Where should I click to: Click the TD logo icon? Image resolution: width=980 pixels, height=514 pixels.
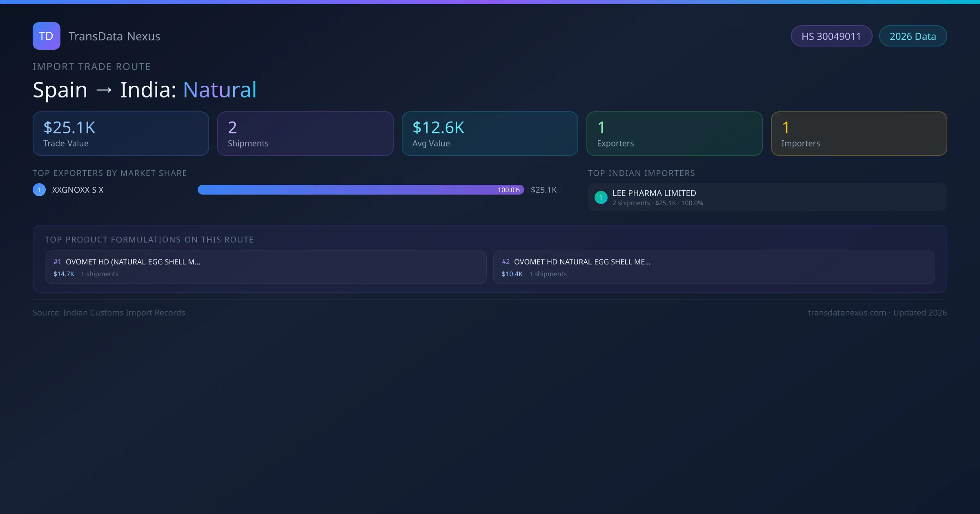pyautogui.click(x=46, y=36)
